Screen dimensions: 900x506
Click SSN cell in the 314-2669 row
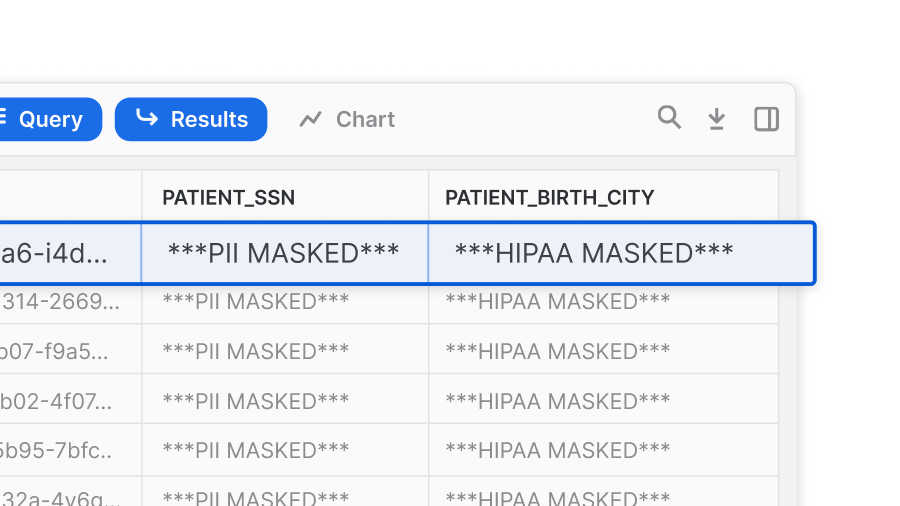point(256,301)
